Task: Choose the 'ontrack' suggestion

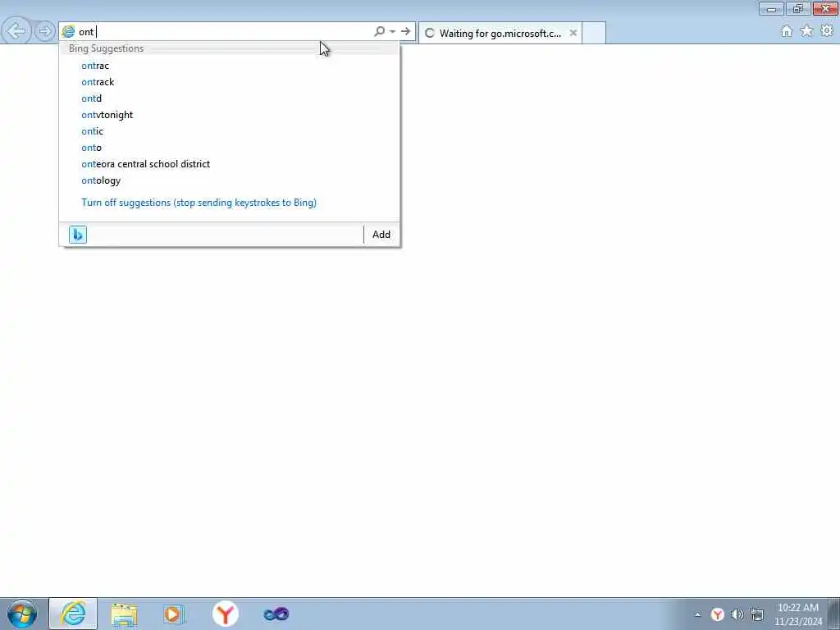Action: click(x=230, y=82)
